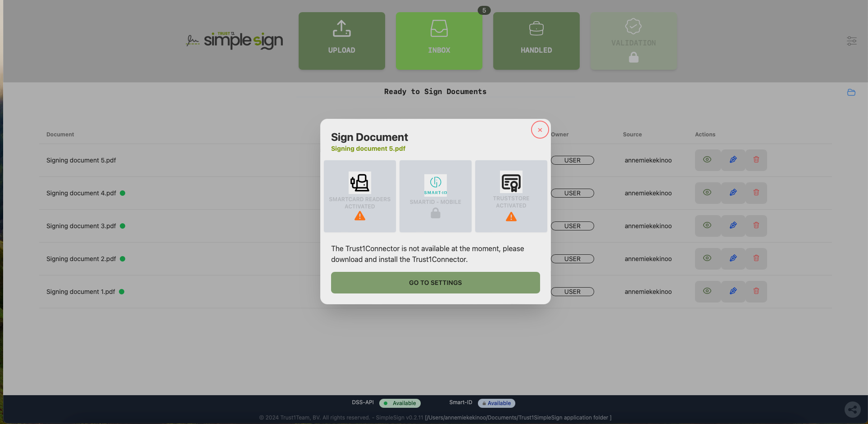Click the "Ready to Sign Documents" heading
The width and height of the screenshot is (868, 424).
tap(435, 91)
